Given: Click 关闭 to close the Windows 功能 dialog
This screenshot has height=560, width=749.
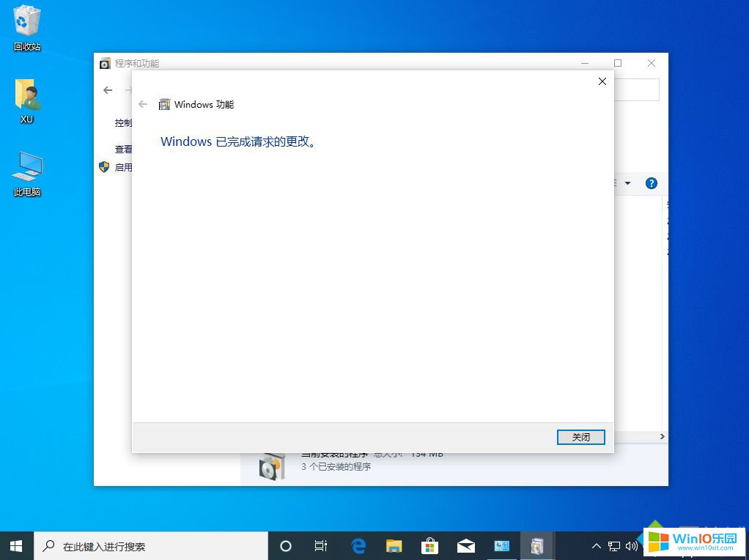Looking at the screenshot, I should 580,437.
